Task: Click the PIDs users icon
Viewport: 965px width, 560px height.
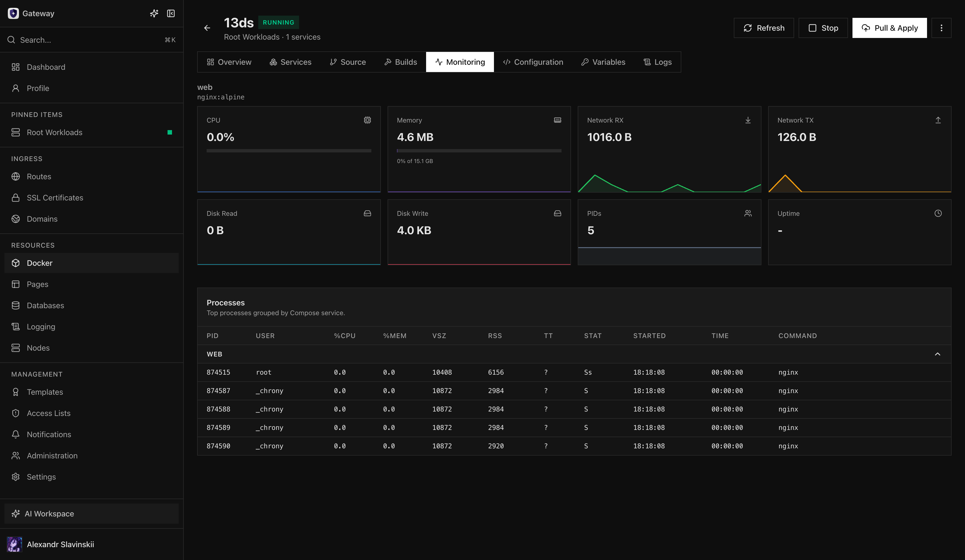Action: 747,213
